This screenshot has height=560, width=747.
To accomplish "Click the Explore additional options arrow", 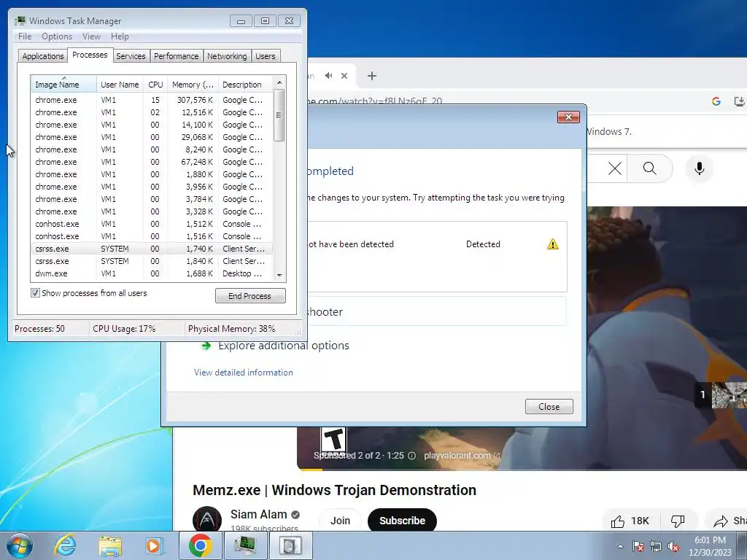I will pos(206,346).
